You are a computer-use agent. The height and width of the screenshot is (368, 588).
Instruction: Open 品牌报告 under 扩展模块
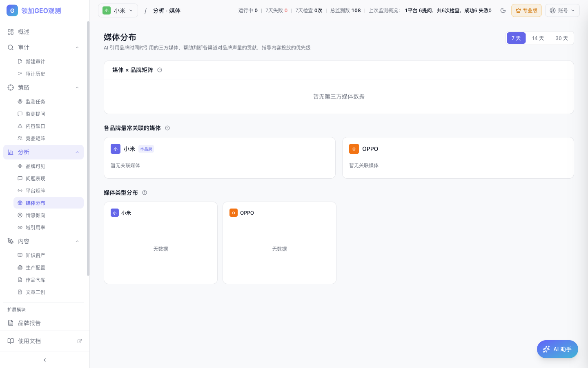click(43, 323)
